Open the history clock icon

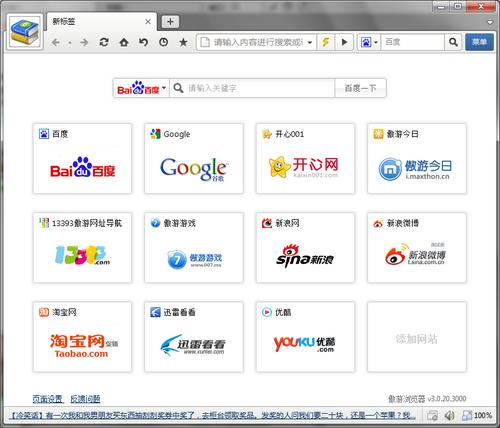click(x=163, y=42)
